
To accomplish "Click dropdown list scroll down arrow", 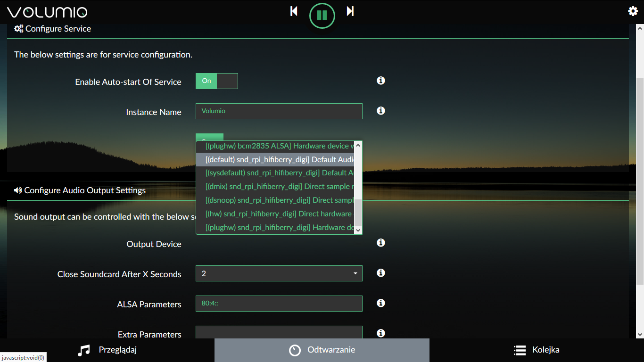I will [x=358, y=230].
